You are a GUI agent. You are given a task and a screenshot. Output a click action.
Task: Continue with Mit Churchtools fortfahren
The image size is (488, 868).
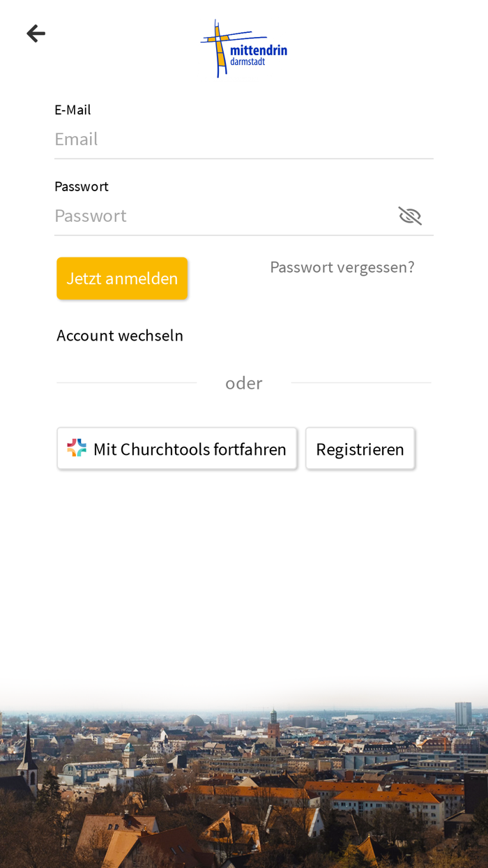point(177,448)
